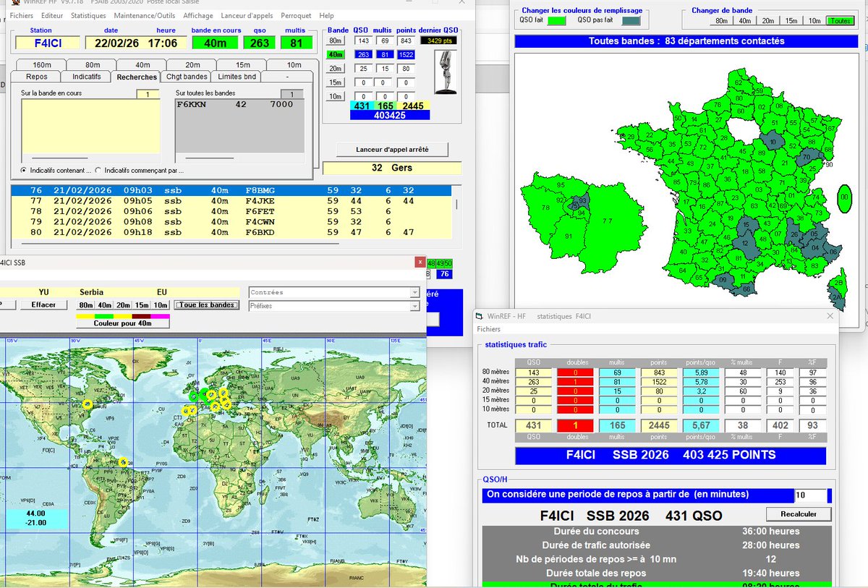Open the Statistiques menu
The height and width of the screenshot is (588, 868).
coord(88,15)
